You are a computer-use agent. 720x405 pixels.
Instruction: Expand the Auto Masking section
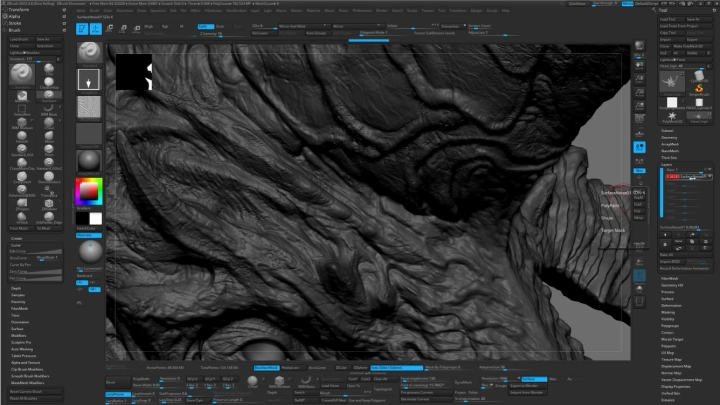[x=22, y=349]
